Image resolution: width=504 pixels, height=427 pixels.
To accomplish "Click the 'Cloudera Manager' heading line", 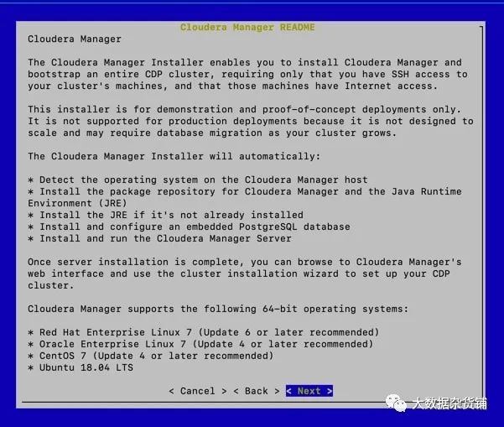I will [75, 39].
